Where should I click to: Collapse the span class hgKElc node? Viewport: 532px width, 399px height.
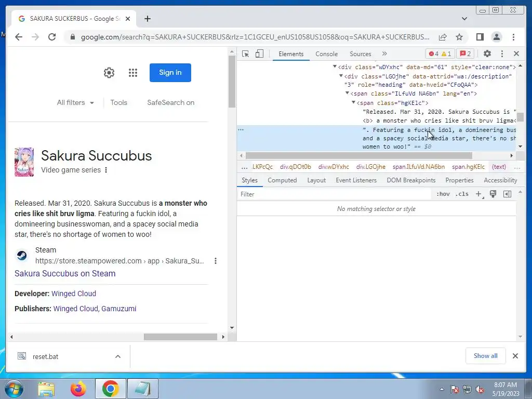tap(353, 102)
